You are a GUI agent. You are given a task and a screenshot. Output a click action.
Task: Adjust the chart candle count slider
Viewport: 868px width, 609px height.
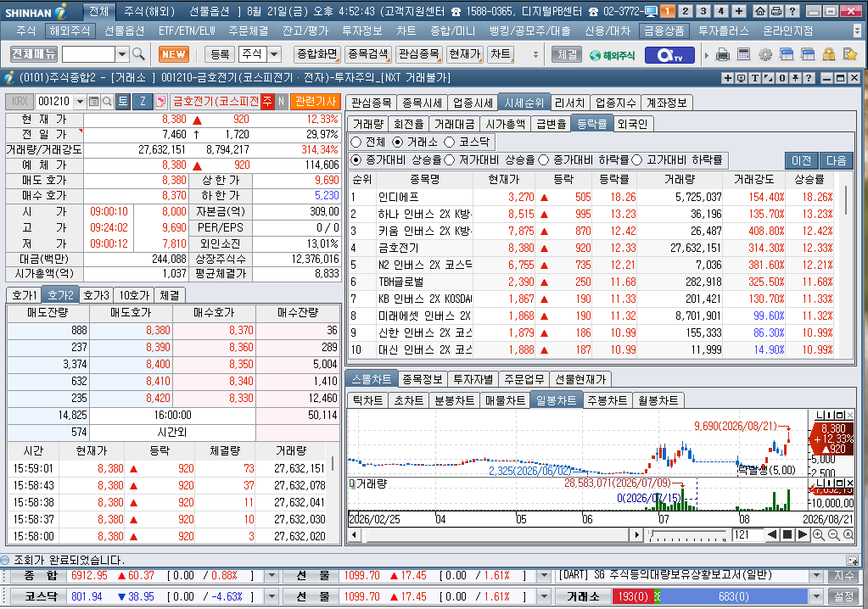click(x=687, y=535)
